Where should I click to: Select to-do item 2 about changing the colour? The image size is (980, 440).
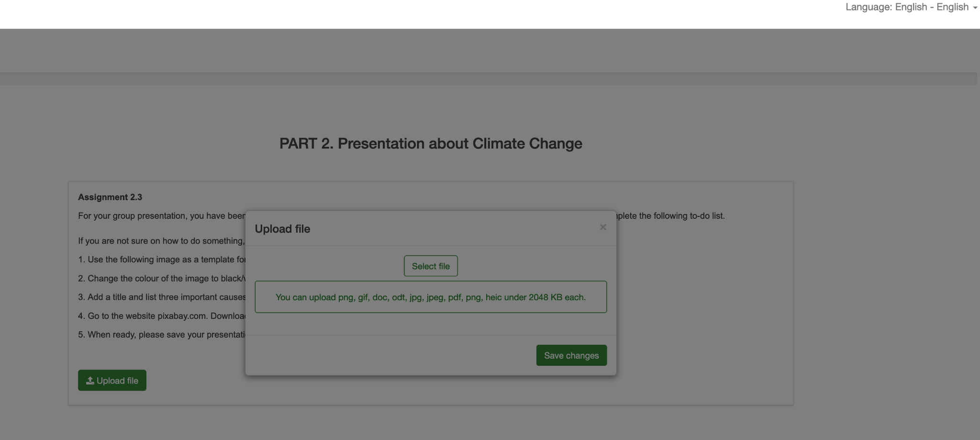pyautogui.click(x=162, y=279)
